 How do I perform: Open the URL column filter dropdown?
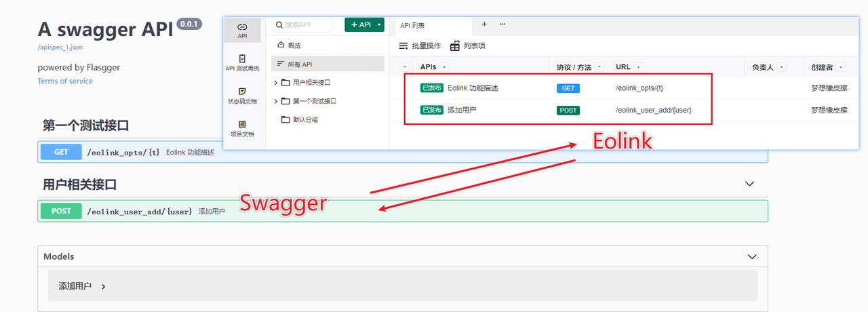coord(639,67)
